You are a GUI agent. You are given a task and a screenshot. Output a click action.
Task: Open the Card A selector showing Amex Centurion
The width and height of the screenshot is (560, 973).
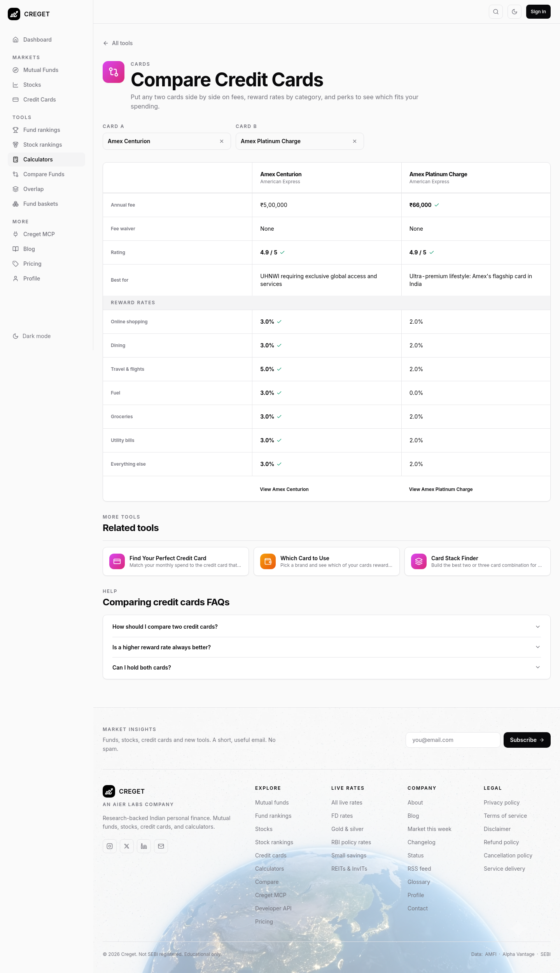pos(167,141)
